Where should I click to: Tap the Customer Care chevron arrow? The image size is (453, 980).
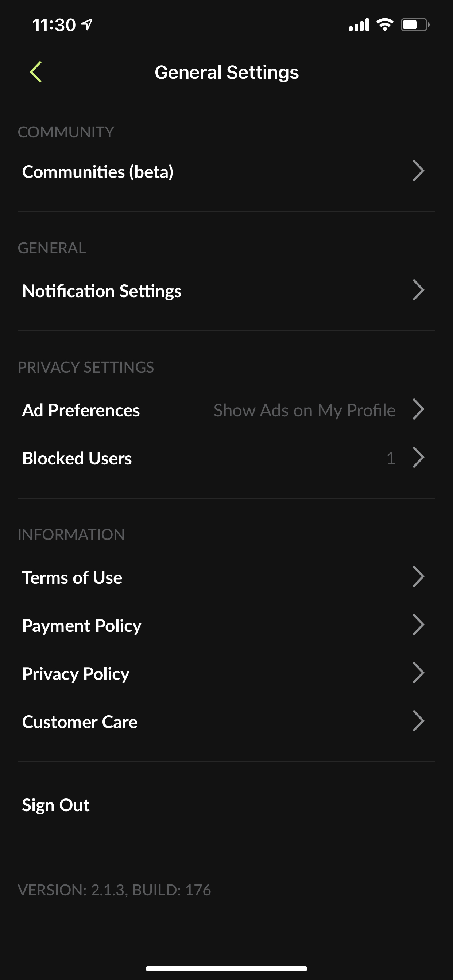click(418, 721)
